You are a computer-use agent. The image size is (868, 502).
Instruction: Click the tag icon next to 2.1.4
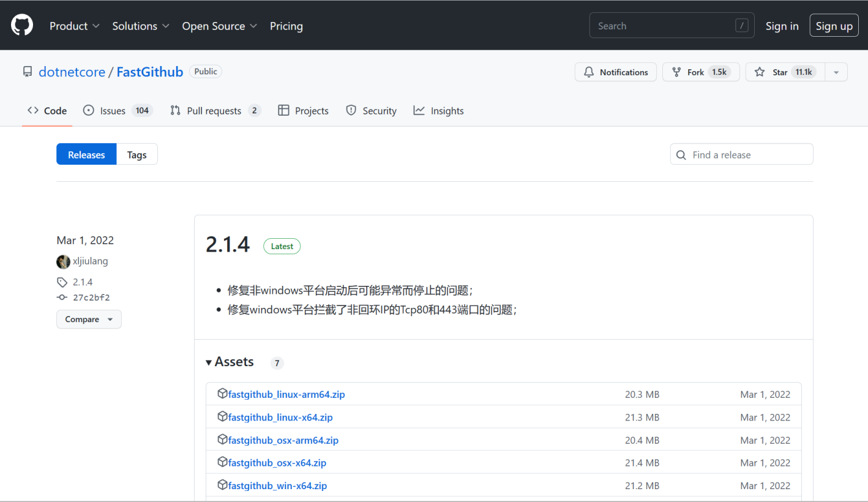[x=62, y=282]
